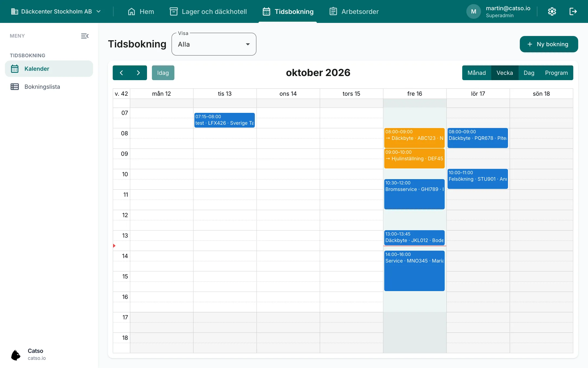Click the mån 12 column header
588x368 pixels.
(x=161, y=93)
